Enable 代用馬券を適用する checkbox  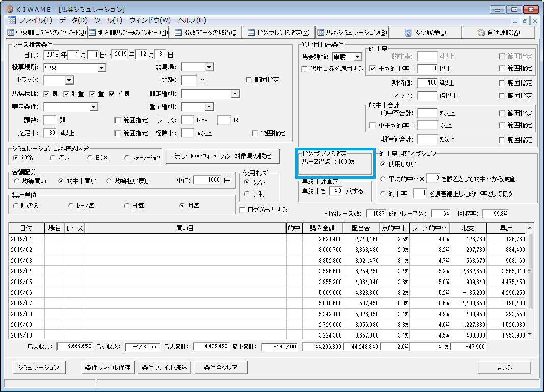pos(305,69)
